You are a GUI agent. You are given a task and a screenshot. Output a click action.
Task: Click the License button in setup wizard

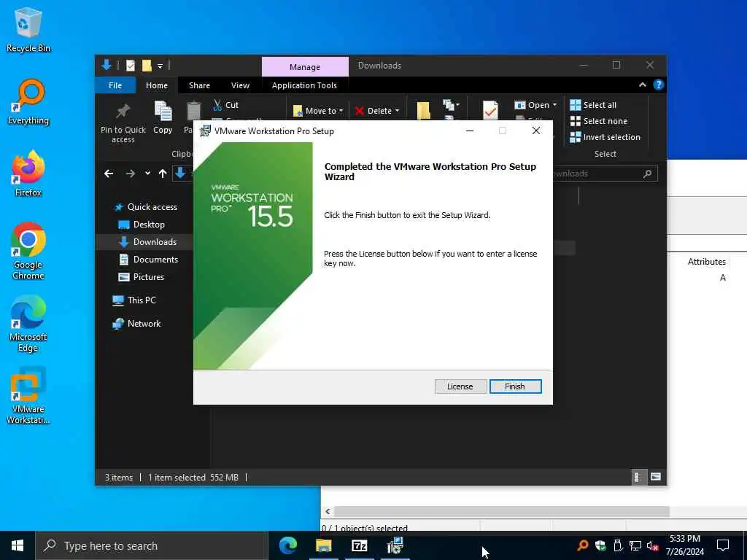460,386
